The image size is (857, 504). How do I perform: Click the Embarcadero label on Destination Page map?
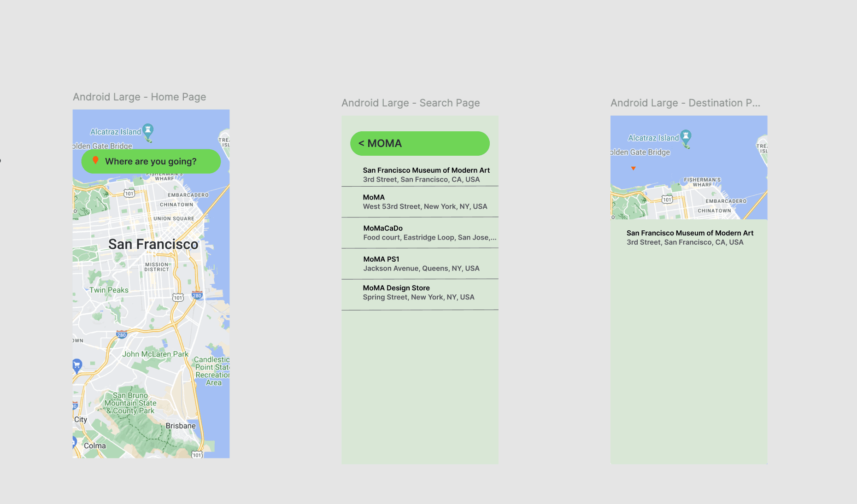click(726, 201)
